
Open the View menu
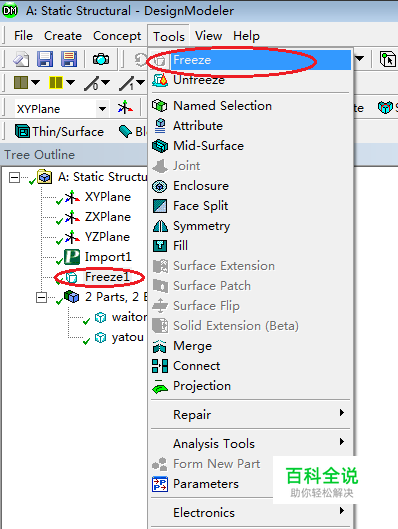[208, 36]
